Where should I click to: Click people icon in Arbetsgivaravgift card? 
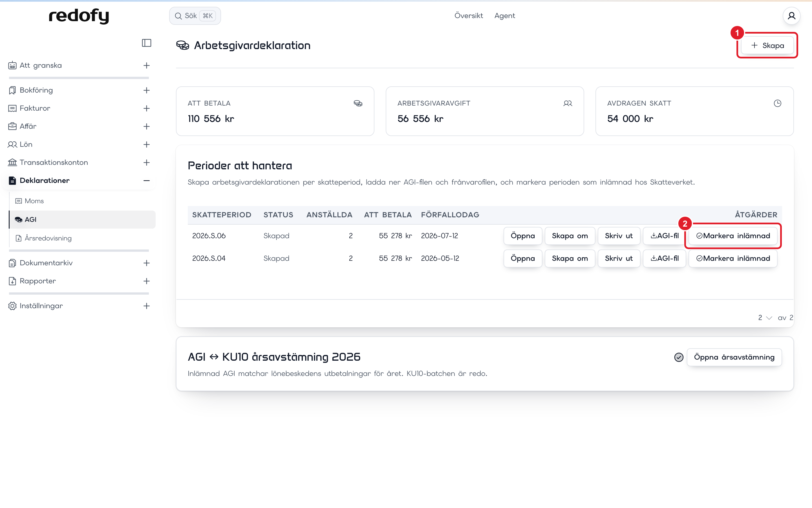(568, 104)
